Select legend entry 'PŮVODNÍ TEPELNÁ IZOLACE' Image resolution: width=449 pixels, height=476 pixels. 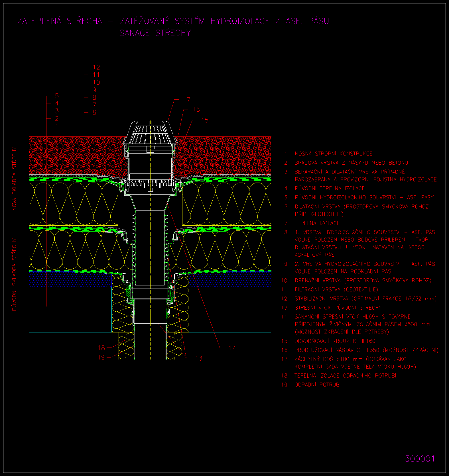pos(330,188)
